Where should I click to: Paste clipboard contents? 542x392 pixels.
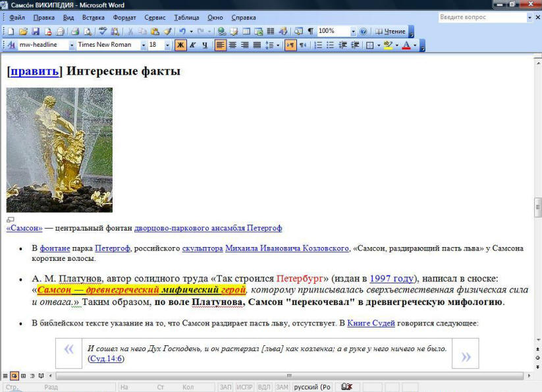pyautogui.click(x=155, y=32)
